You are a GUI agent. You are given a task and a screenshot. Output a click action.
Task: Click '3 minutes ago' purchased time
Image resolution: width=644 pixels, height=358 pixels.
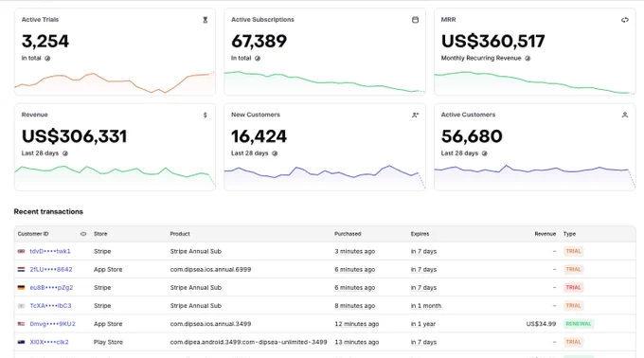click(354, 251)
